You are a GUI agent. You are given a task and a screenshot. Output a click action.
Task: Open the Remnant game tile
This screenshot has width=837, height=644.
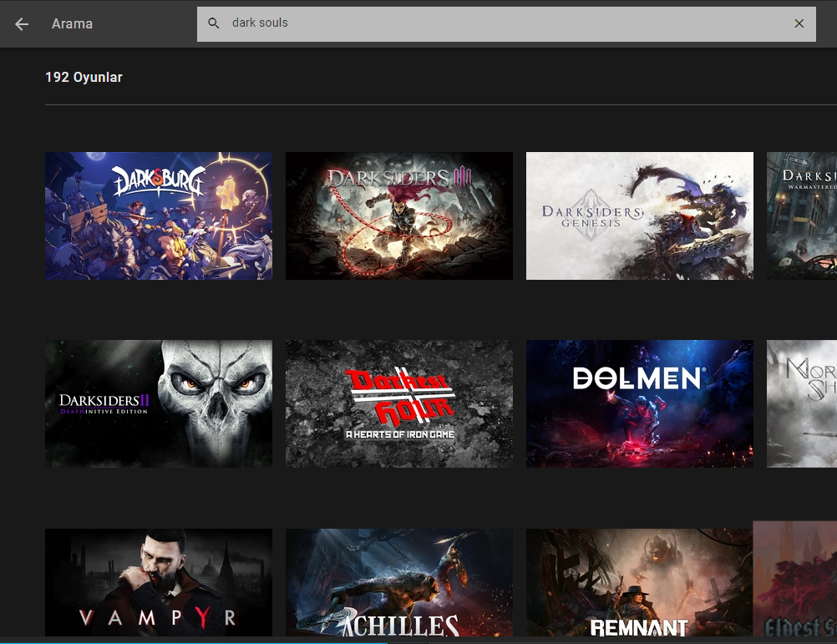coord(639,583)
